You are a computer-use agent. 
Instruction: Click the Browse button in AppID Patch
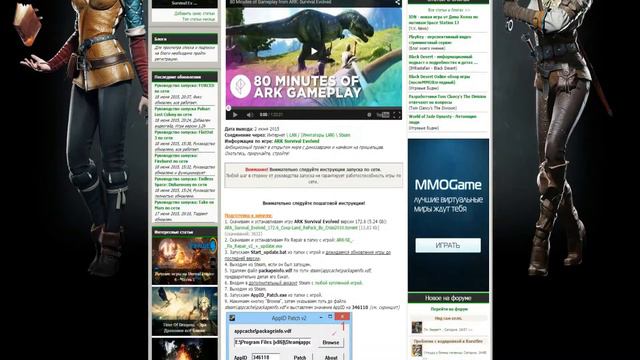[331, 343]
